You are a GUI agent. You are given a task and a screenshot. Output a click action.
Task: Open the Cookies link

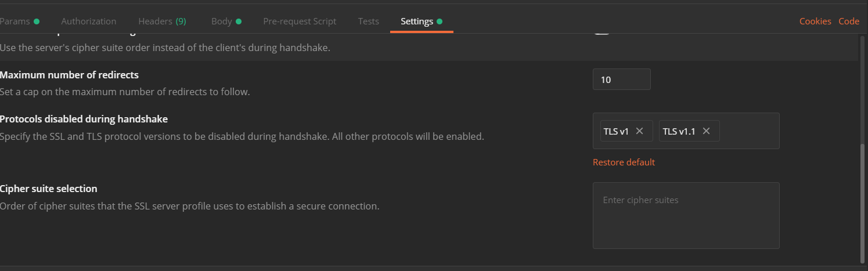(815, 21)
